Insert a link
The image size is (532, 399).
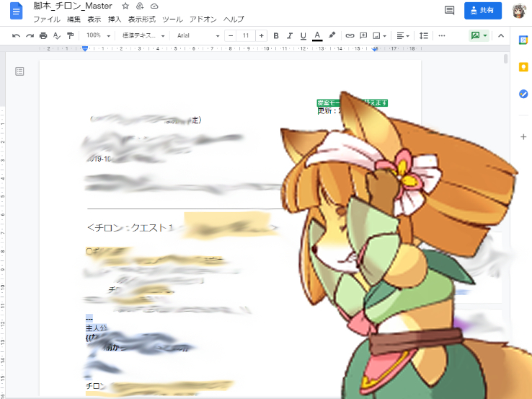(x=350, y=35)
